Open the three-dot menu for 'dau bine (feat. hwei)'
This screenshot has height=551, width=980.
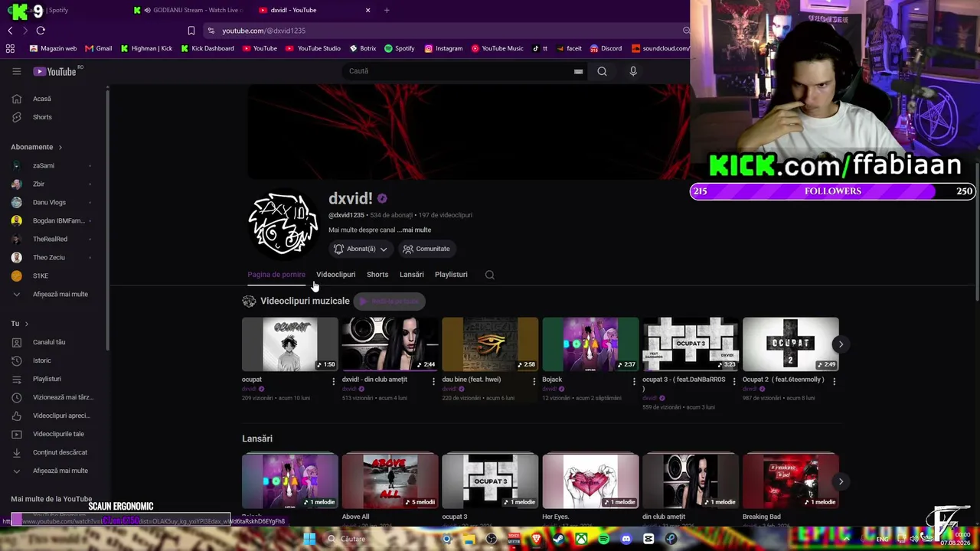[534, 381]
